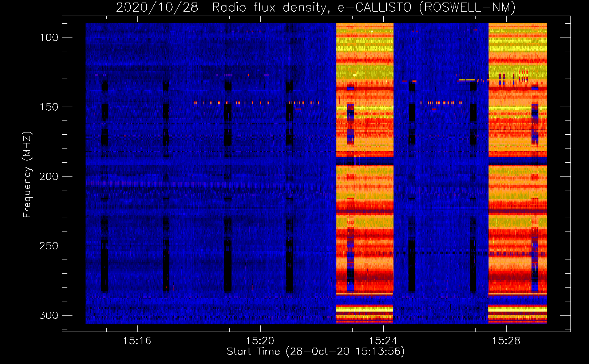Screen dimensions: 589x364
Task: Click the 15:24 time tick label
Action: point(383,341)
